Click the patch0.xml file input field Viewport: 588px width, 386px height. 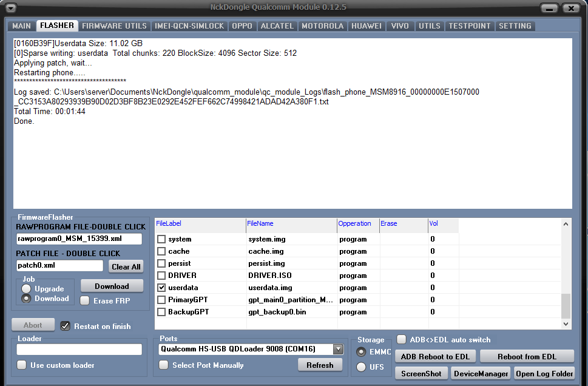pos(59,265)
